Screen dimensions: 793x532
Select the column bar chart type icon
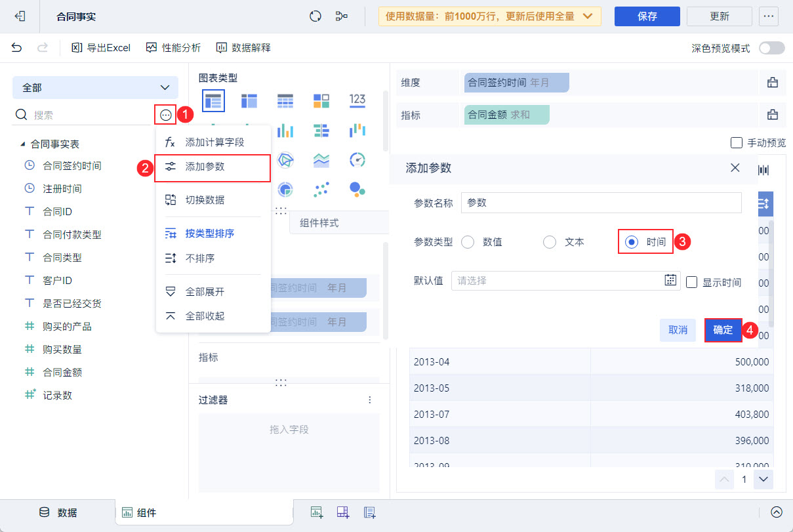click(x=285, y=131)
